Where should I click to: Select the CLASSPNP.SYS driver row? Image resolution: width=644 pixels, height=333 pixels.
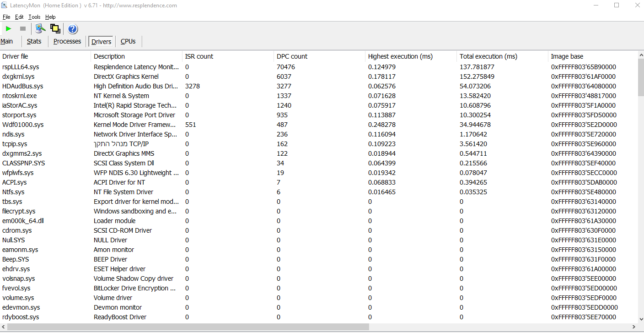(x=318, y=163)
